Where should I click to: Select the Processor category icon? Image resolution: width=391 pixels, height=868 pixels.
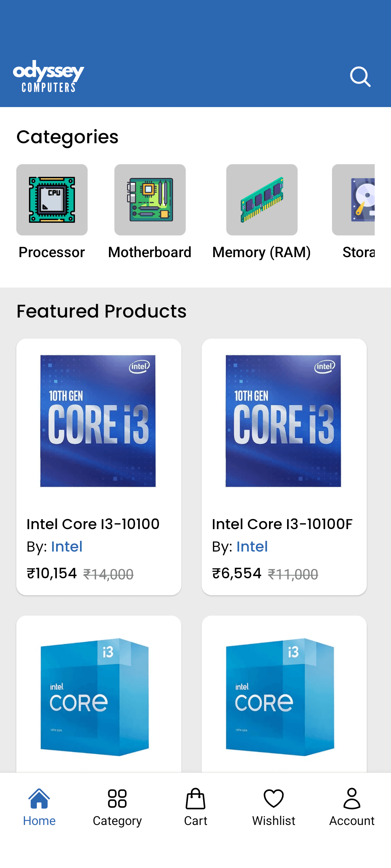52,200
